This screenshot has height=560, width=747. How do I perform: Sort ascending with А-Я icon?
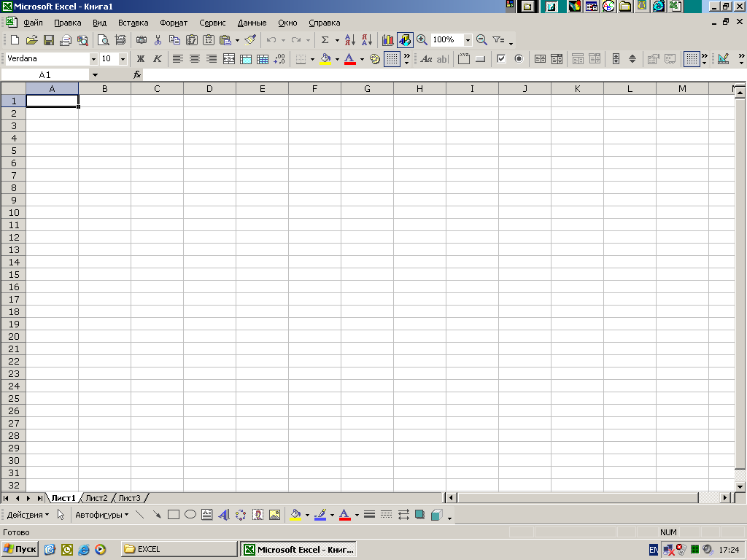coord(349,40)
